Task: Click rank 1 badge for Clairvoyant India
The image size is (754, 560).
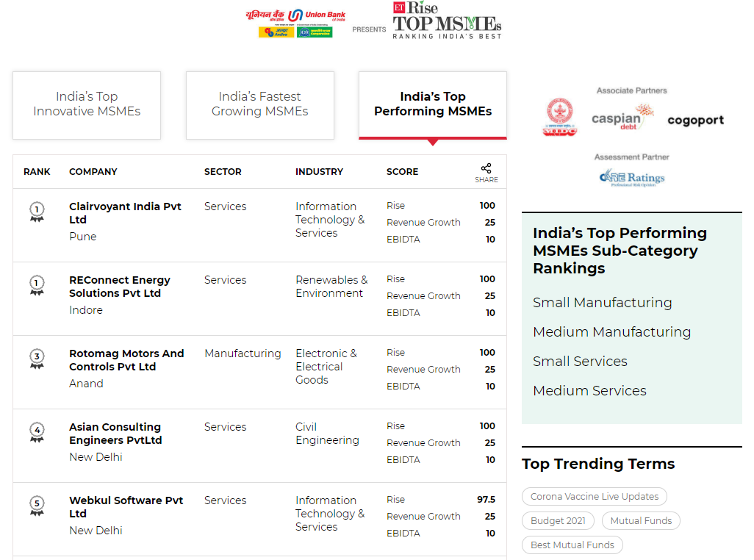Action: point(37,212)
